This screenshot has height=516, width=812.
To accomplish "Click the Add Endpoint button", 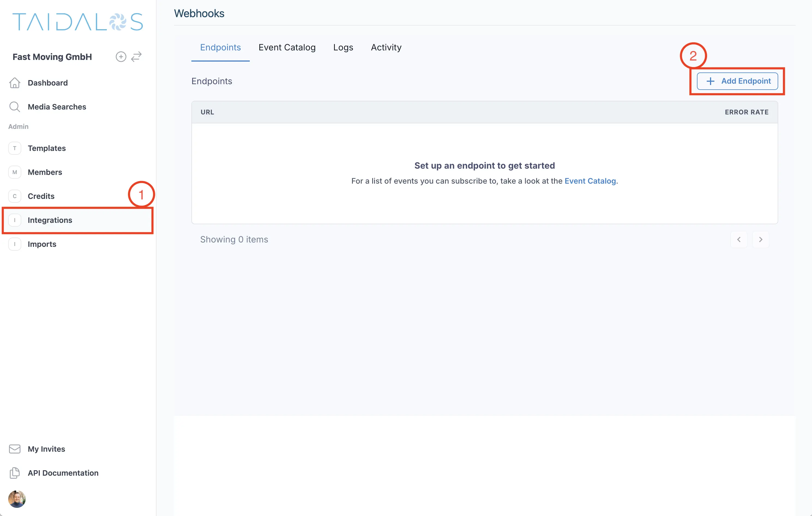I will point(737,81).
